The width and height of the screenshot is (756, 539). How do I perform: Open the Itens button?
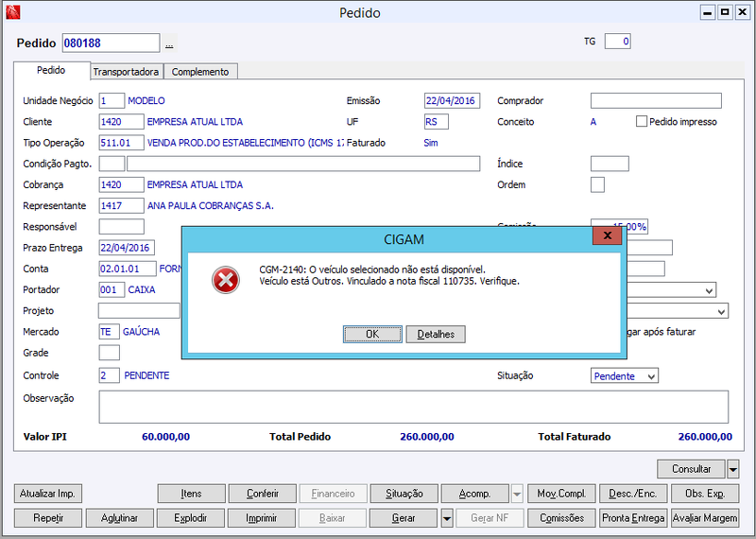(x=192, y=494)
